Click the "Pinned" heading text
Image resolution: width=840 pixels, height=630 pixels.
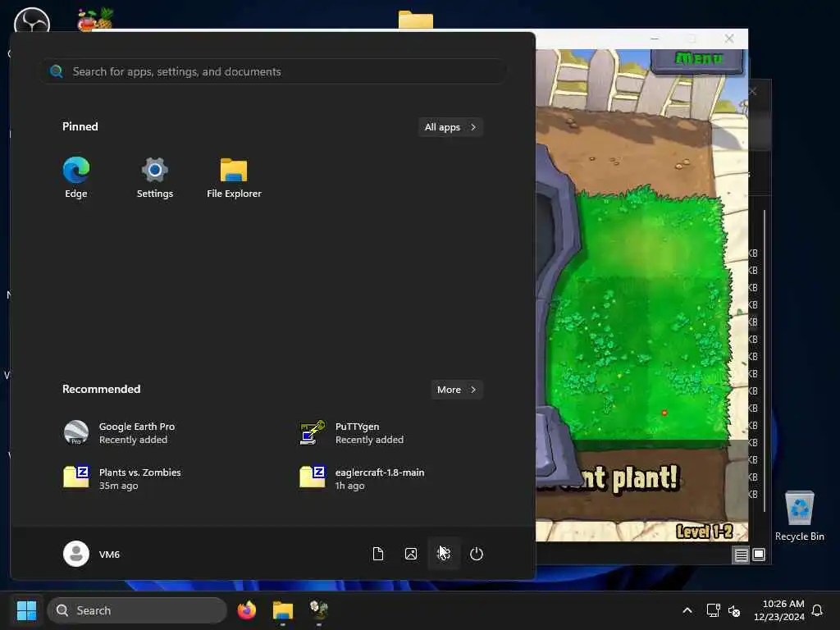[x=80, y=126]
